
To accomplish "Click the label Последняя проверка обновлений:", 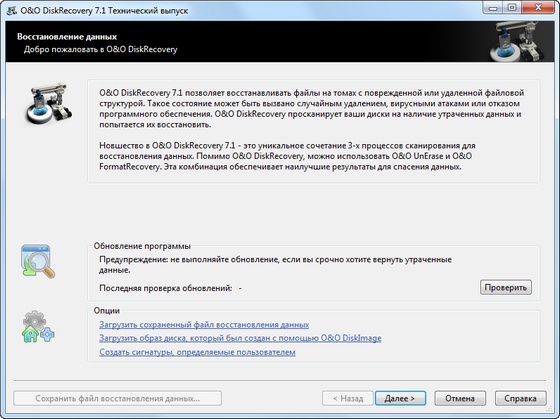I will (166, 288).
